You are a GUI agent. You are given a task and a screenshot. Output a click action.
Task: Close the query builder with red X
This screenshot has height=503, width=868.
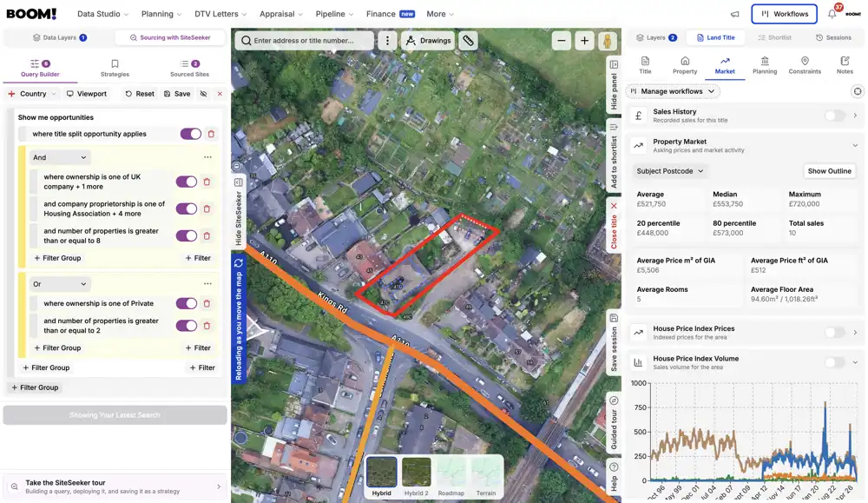coord(220,94)
